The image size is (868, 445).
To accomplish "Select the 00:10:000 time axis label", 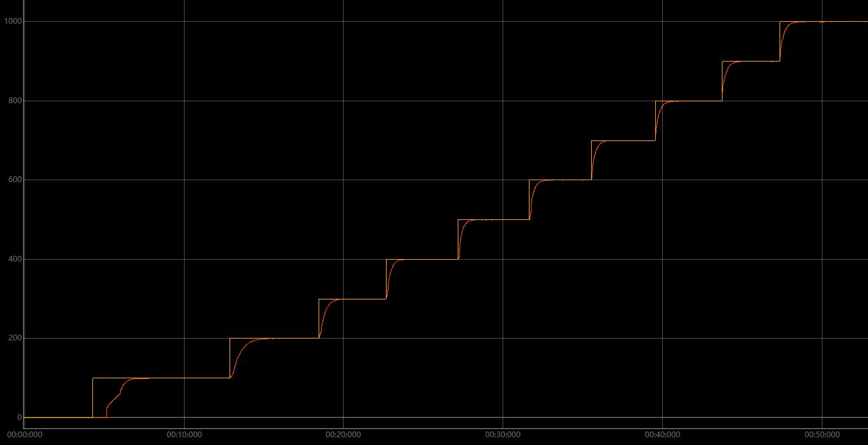I will tap(184, 435).
